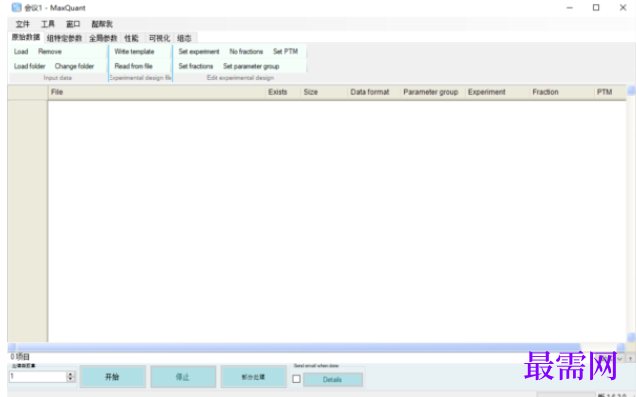
Task: Click the Set parameter group button
Action: (x=251, y=66)
